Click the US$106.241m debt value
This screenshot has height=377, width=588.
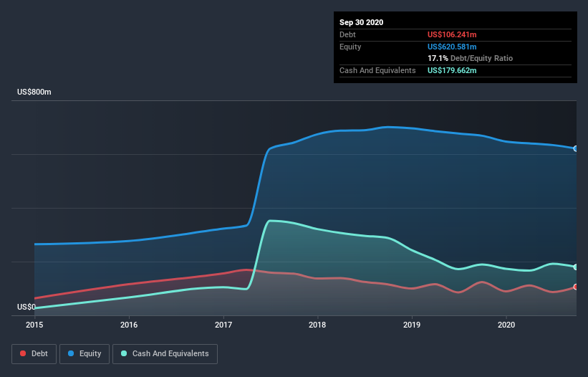[x=452, y=34]
